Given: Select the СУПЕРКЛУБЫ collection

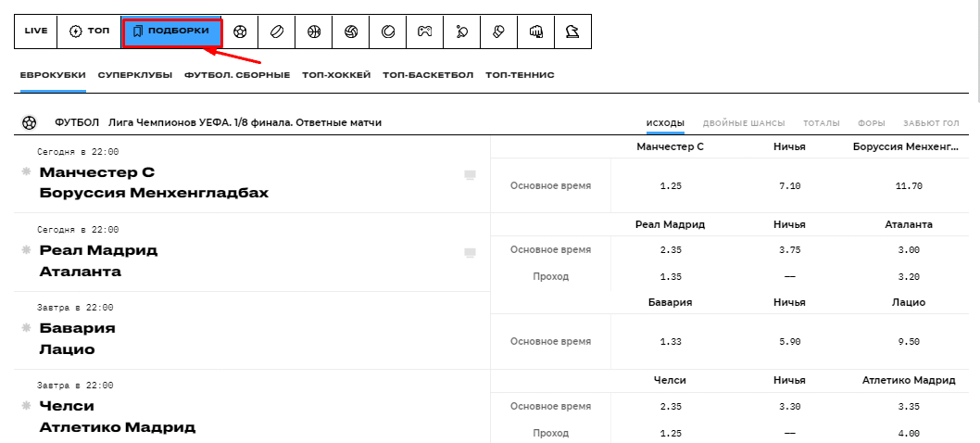Looking at the screenshot, I should [x=135, y=75].
